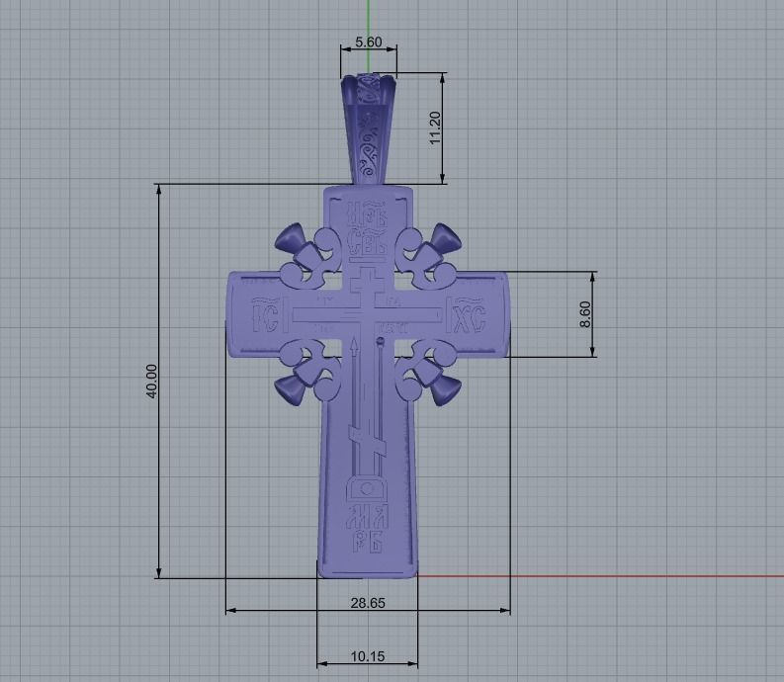
Task: Select the 8.60 arm height dimension
Action: [585, 314]
